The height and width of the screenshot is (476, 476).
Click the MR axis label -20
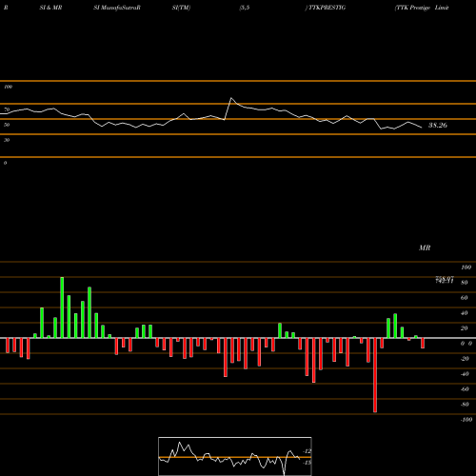point(465,359)
